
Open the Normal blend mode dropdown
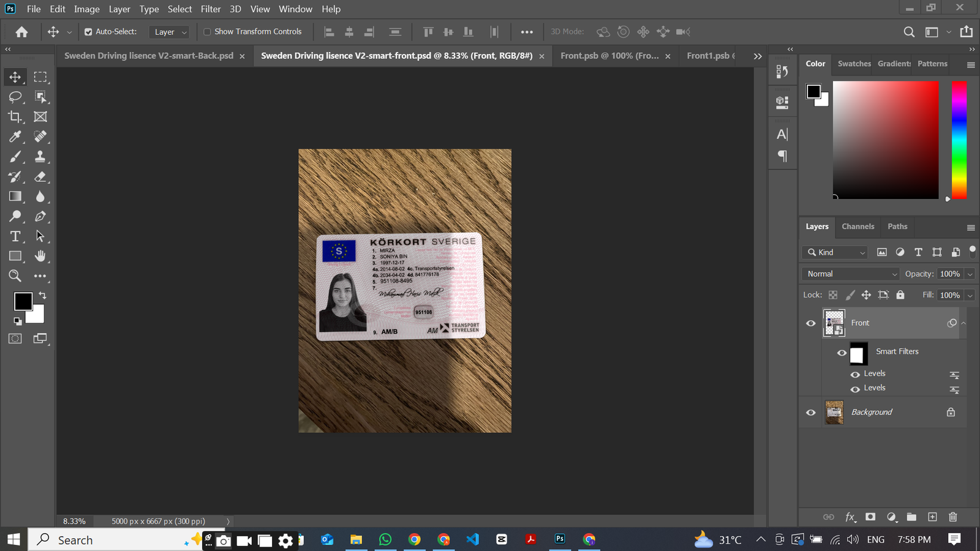tap(850, 274)
